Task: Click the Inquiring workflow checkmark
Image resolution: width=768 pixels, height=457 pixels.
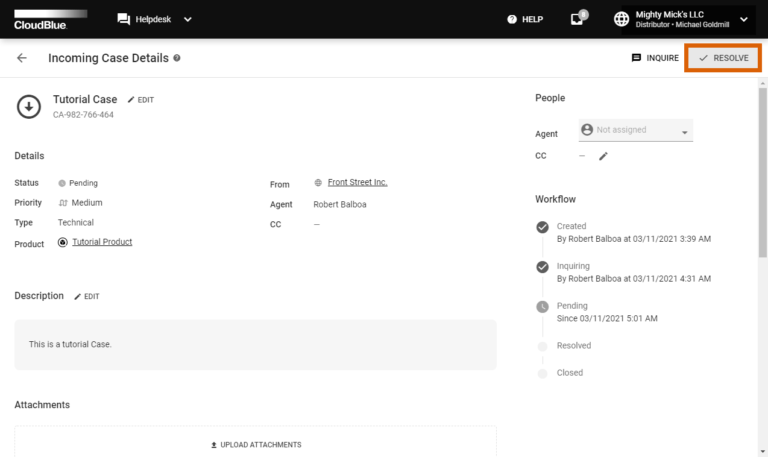Action: tap(542, 267)
